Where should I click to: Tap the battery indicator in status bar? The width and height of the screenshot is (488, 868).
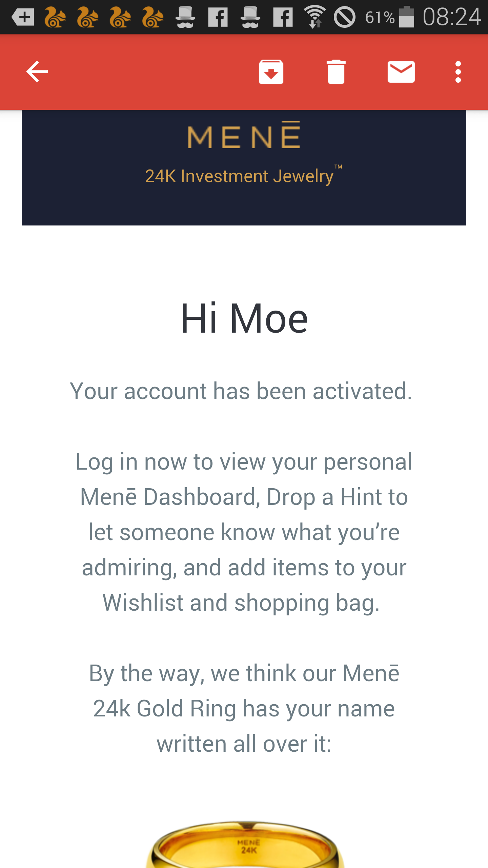click(x=407, y=17)
